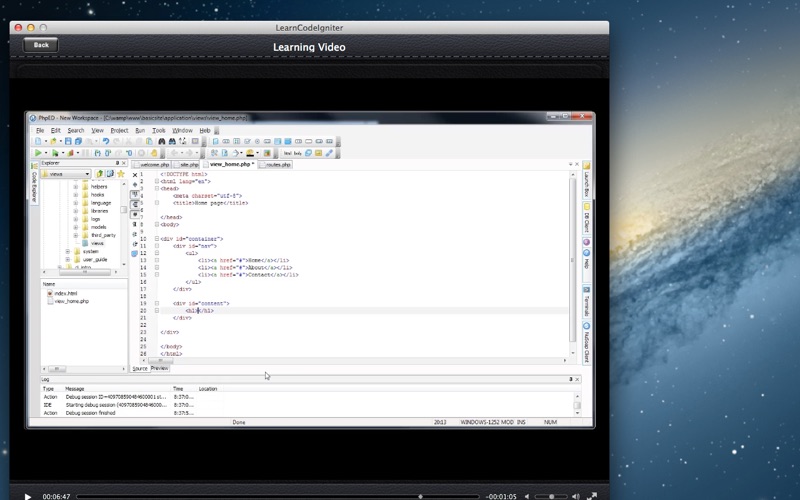The image size is (800, 500).
Task: Click the Find binoculars icon in PhpED
Action: point(162,141)
